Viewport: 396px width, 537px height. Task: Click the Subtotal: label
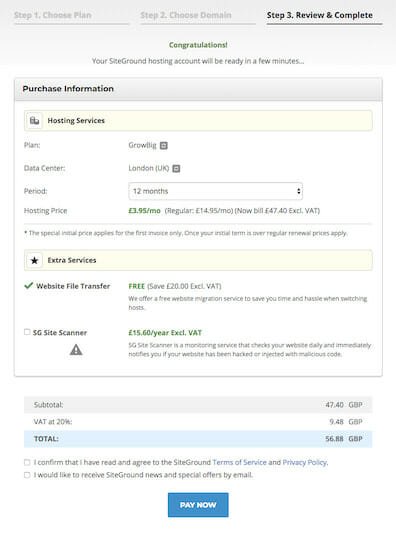(48, 405)
